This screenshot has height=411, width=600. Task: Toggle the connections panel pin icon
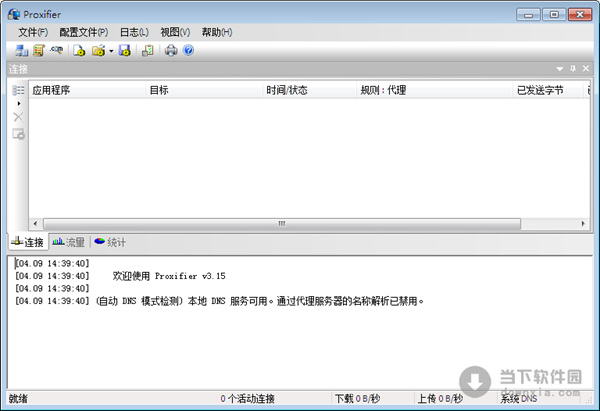(x=572, y=68)
